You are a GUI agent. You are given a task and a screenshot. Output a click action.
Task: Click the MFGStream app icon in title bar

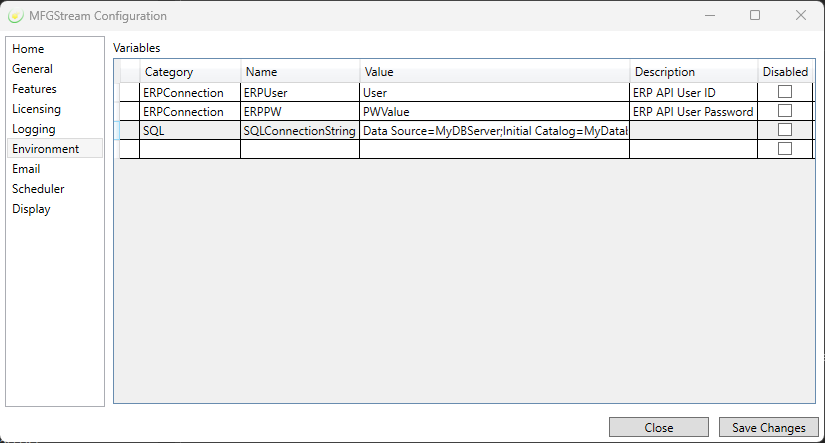coord(15,16)
